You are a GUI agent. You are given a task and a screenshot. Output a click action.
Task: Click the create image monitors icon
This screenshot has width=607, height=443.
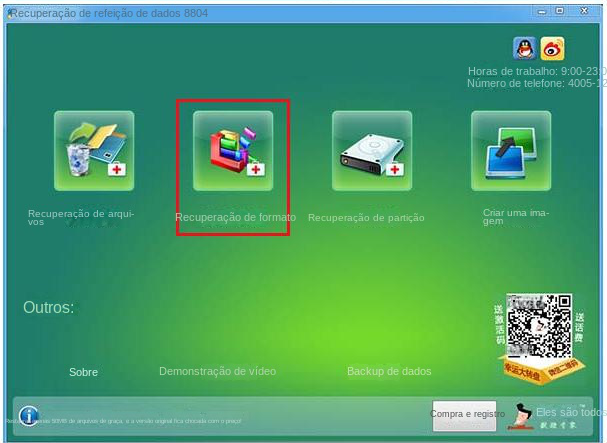[x=511, y=151]
